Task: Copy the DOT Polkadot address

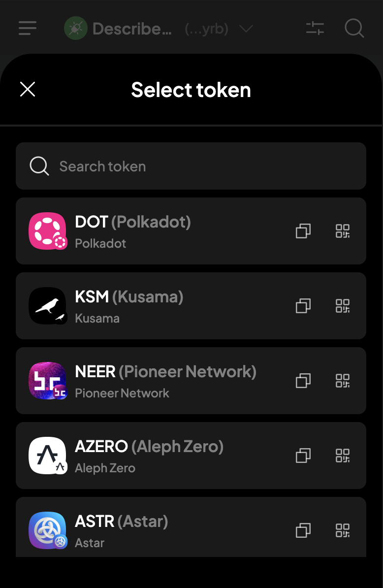Action: 303,231
